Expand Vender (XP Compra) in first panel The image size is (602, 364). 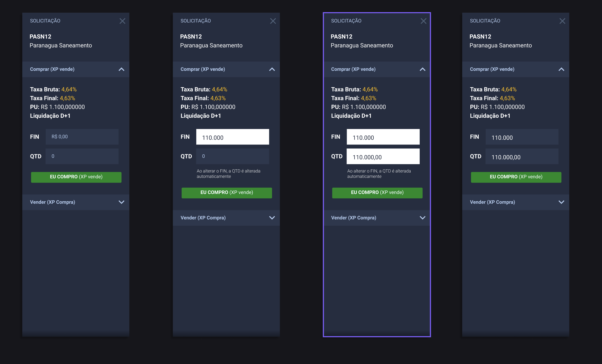(121, 202)
